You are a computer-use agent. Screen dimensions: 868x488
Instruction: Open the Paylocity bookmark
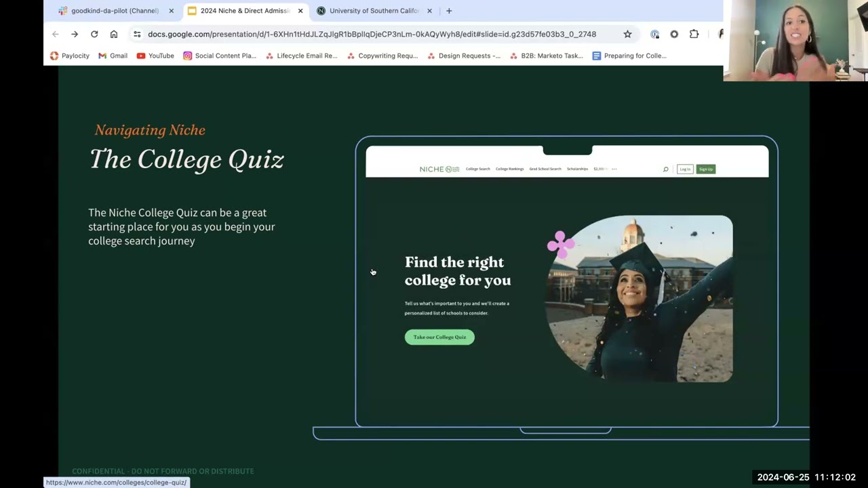pyautogui.click(x=70, y=56)
